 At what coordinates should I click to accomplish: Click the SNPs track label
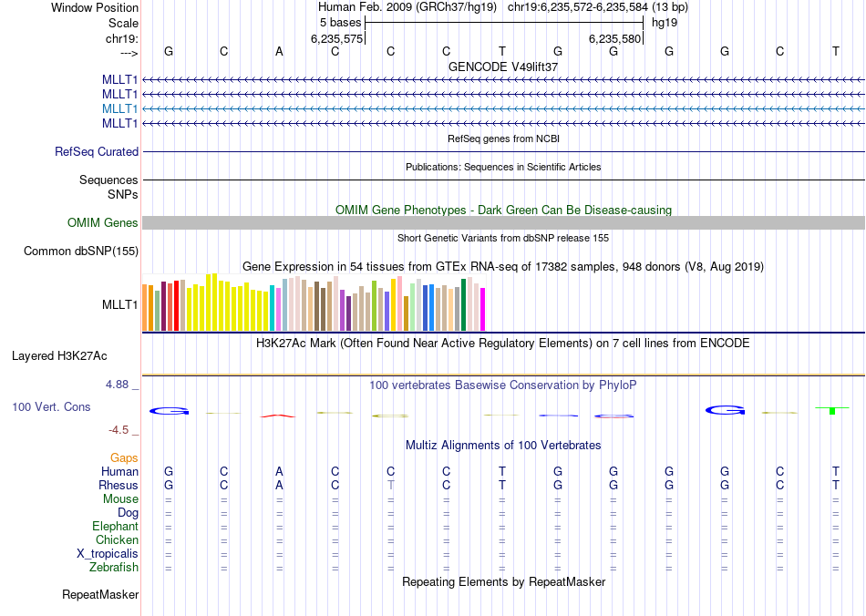pos(123,194)
